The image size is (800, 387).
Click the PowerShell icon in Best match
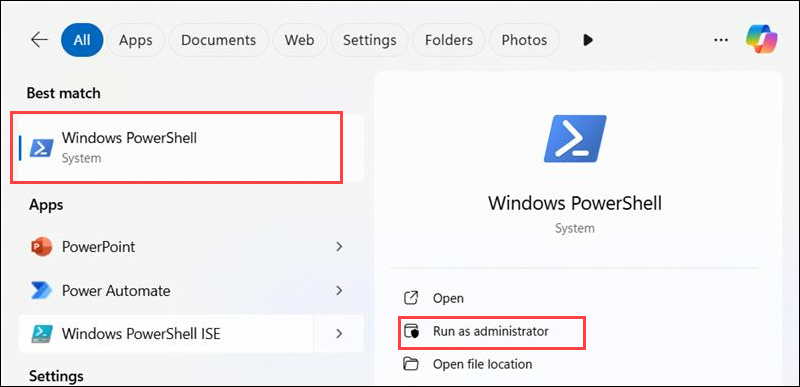pyautogui.click(x=41, y=148)
